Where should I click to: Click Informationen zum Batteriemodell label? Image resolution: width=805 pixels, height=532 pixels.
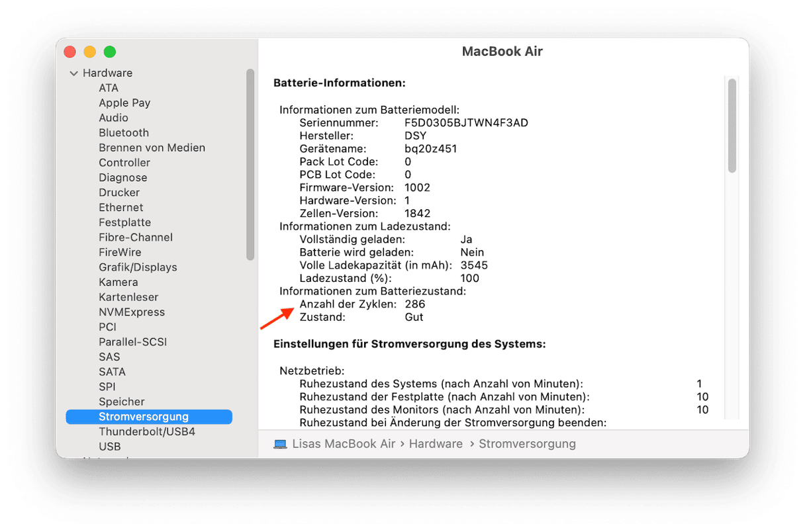tap(369, 110)
